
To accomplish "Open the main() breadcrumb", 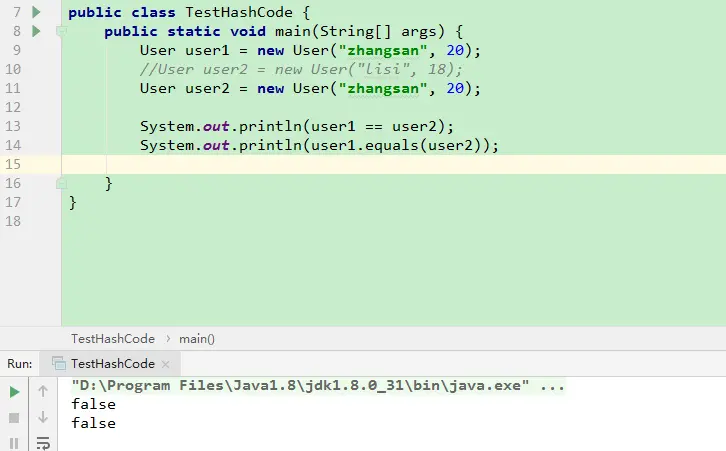I will click(x=197, y=339).
